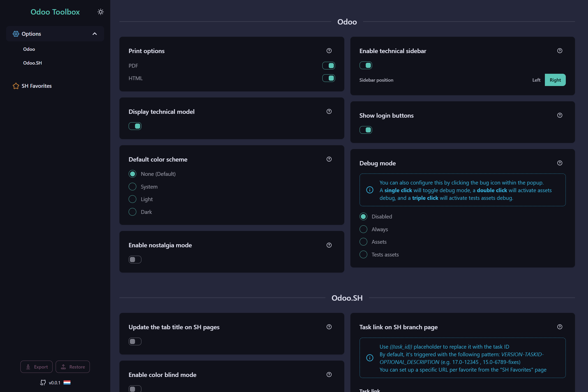Open help for Show login buttons
Screen dimensions: 588x392
click(559, 115)
